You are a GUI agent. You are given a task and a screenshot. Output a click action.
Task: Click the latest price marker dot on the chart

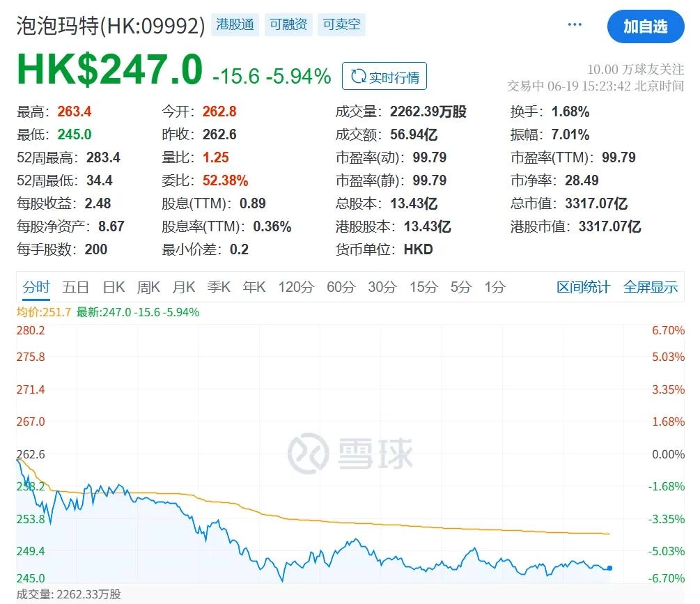point(609,568)
